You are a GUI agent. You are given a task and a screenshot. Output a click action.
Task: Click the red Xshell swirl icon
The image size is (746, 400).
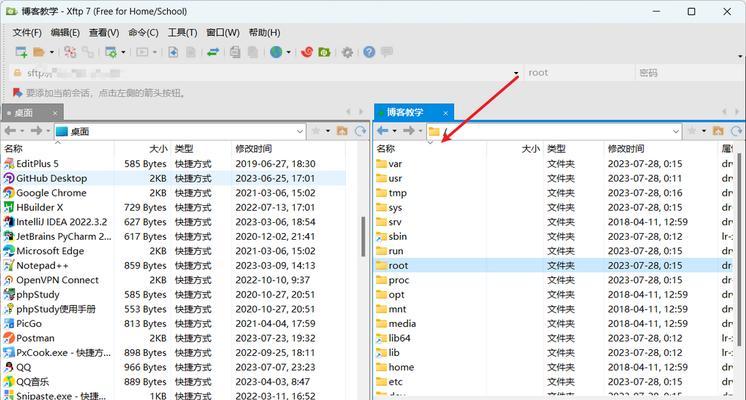[x=307, y=52]
